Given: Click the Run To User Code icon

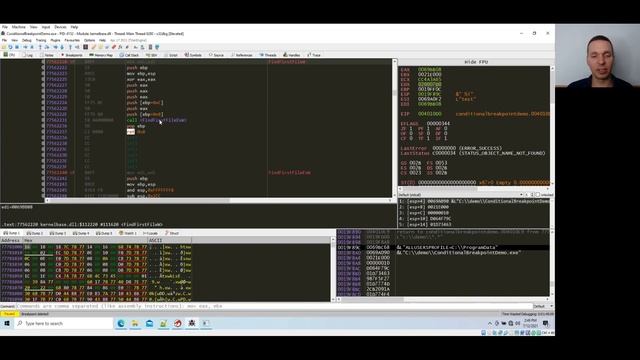Looking at the screenshot, I should tap(77, 47).
